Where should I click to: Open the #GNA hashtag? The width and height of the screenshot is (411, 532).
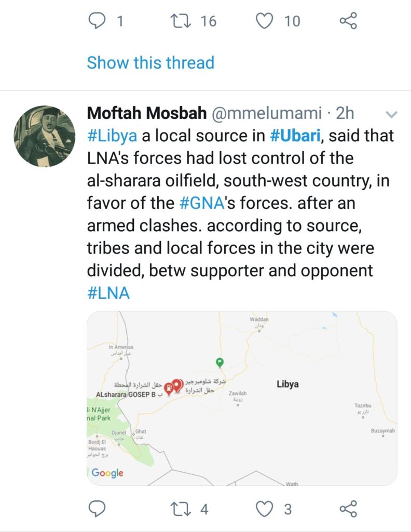coord(201,203)
